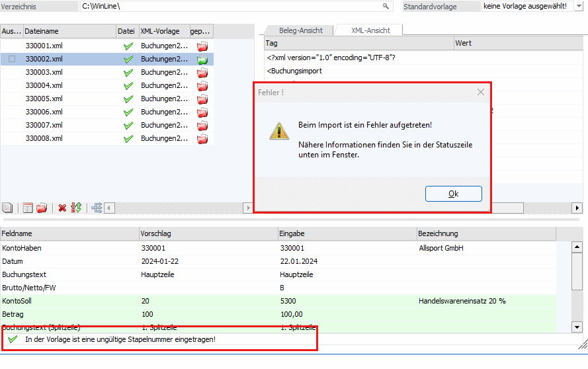Select file 330005.xml in the list
Screen dimensions: 588x369
(44, 99)
